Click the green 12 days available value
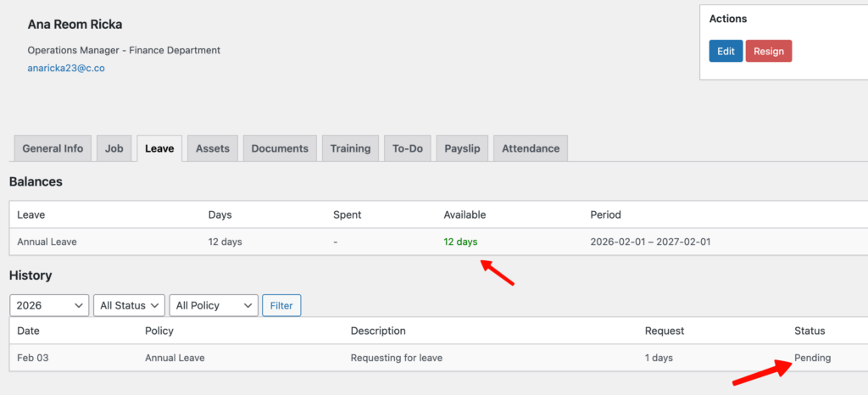Screen dimensions: 868x395 tap(460, 242)
